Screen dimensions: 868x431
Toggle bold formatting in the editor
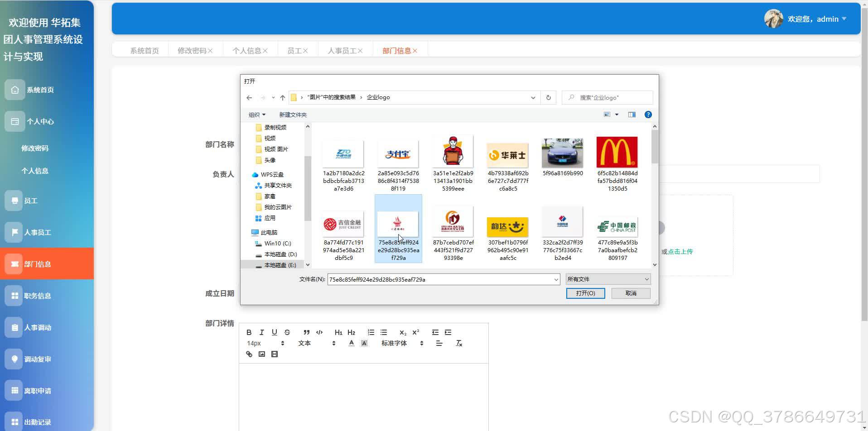(x=249, y=332)
